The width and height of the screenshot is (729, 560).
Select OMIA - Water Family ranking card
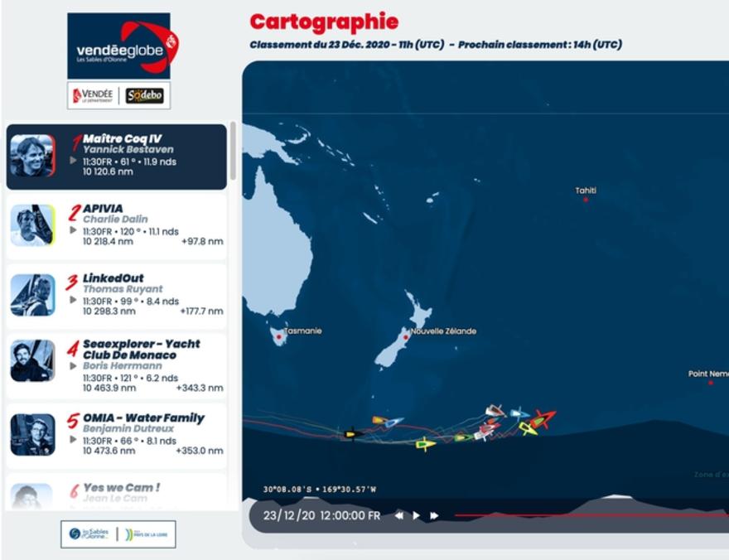coord(116,436)
